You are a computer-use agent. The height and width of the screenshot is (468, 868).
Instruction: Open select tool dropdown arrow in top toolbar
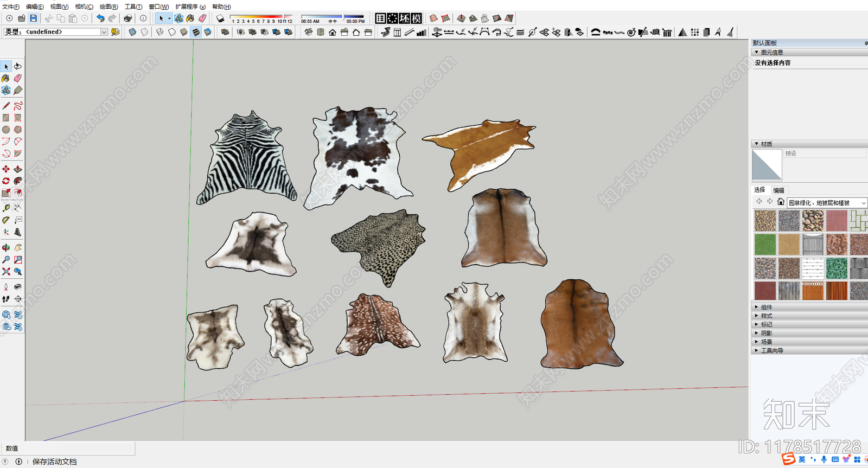click(169, 18)
